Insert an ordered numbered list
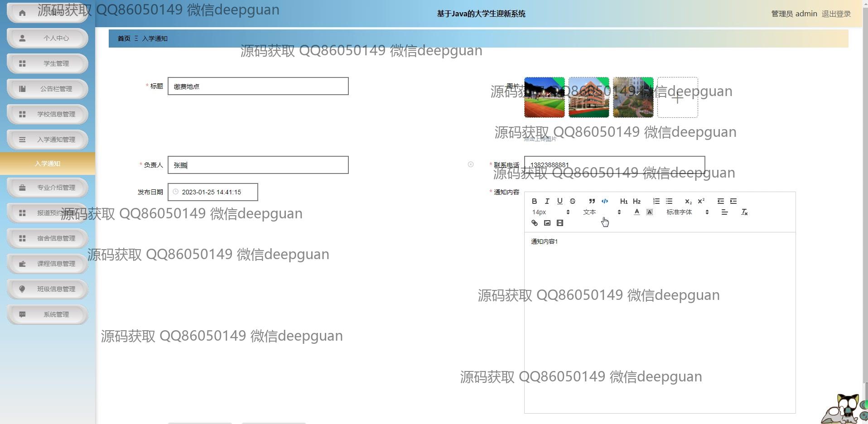868x424 pixels. 656,201
